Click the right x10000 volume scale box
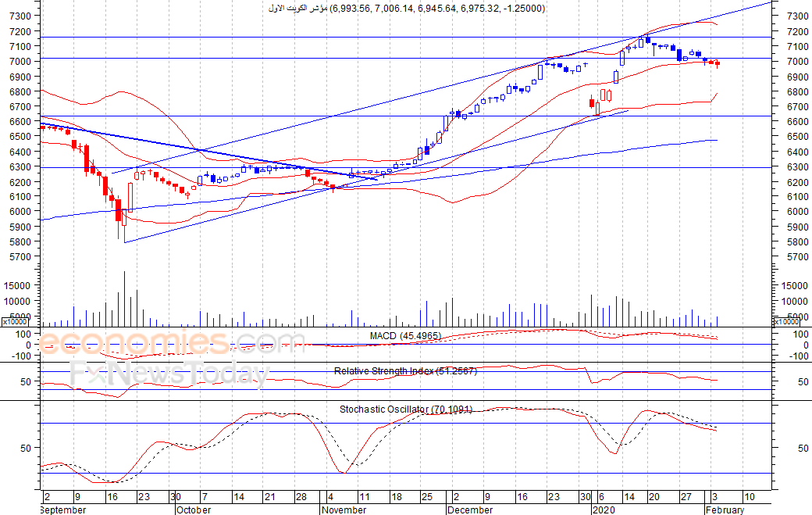Screen dimensions: 812x515 click(786, 322)
